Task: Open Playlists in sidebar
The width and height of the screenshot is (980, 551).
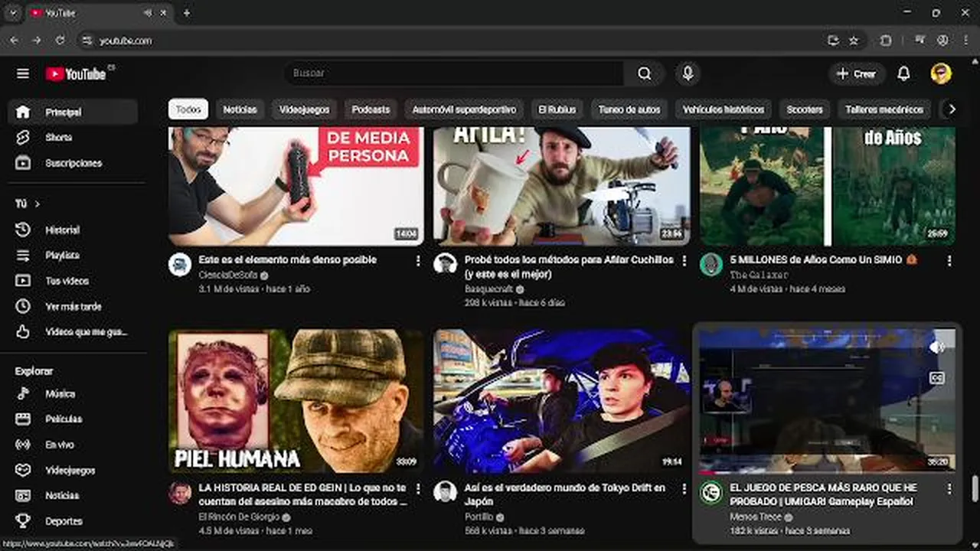Action: click(73, 255)
